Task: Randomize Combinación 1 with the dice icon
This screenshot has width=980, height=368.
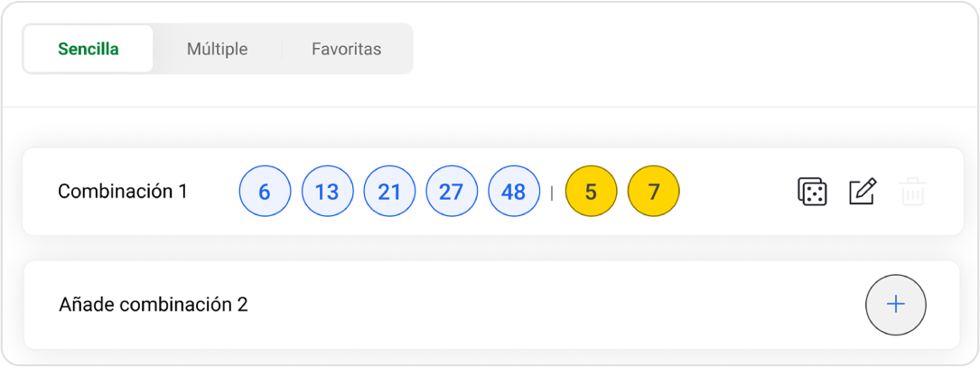Action: (812, 192)
